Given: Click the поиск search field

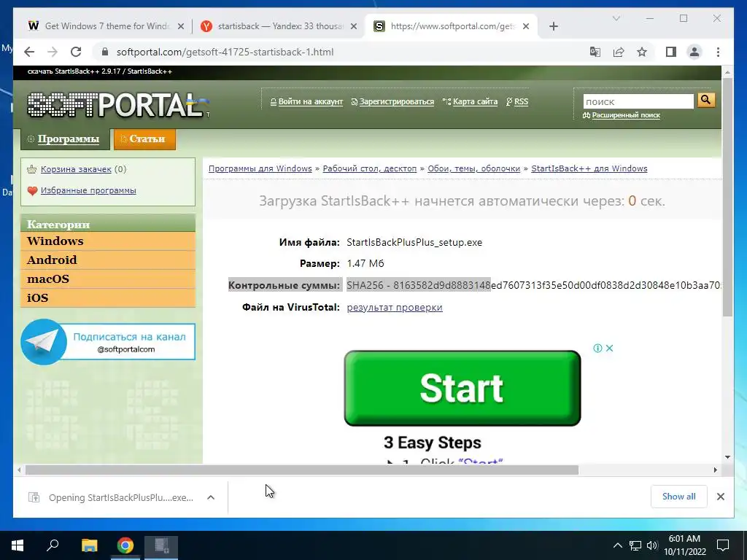Looking at the screenshot, I should tap(638, 101).
